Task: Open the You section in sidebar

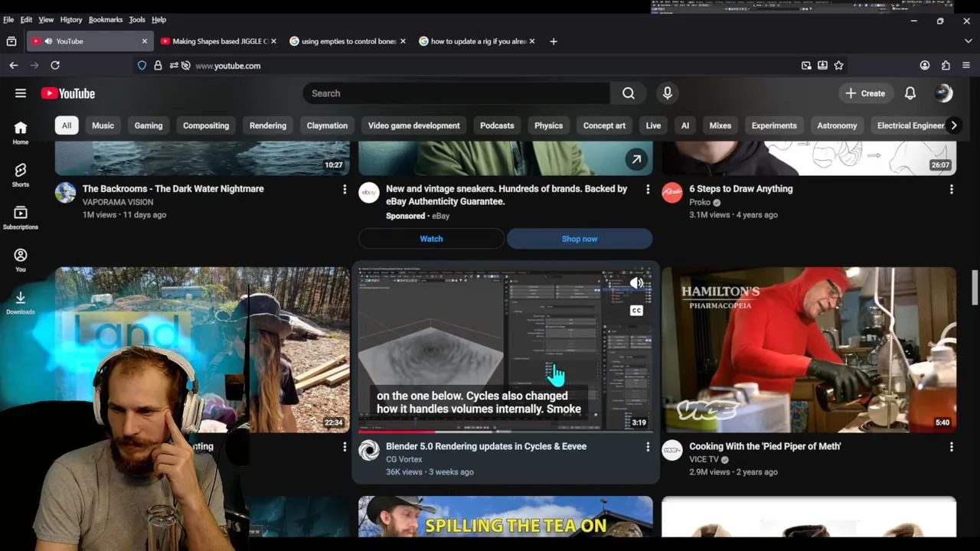Action: pyautogui.click(x=21, y=260)
